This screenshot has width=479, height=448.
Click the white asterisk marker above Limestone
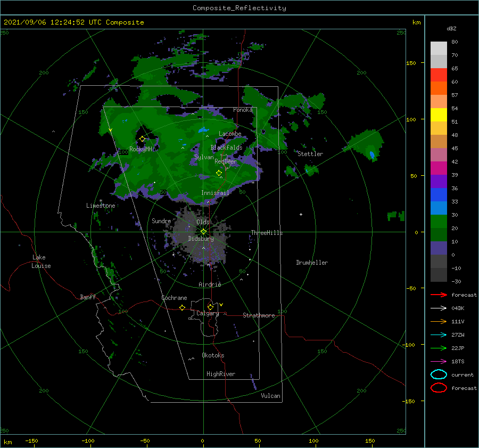tap(101, 201)
